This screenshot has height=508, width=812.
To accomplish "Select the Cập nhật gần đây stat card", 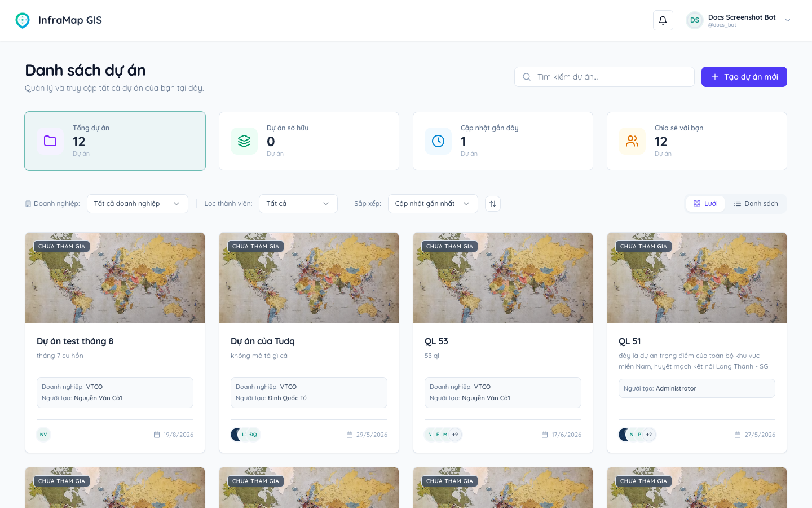I will click(x=503, y=141).
